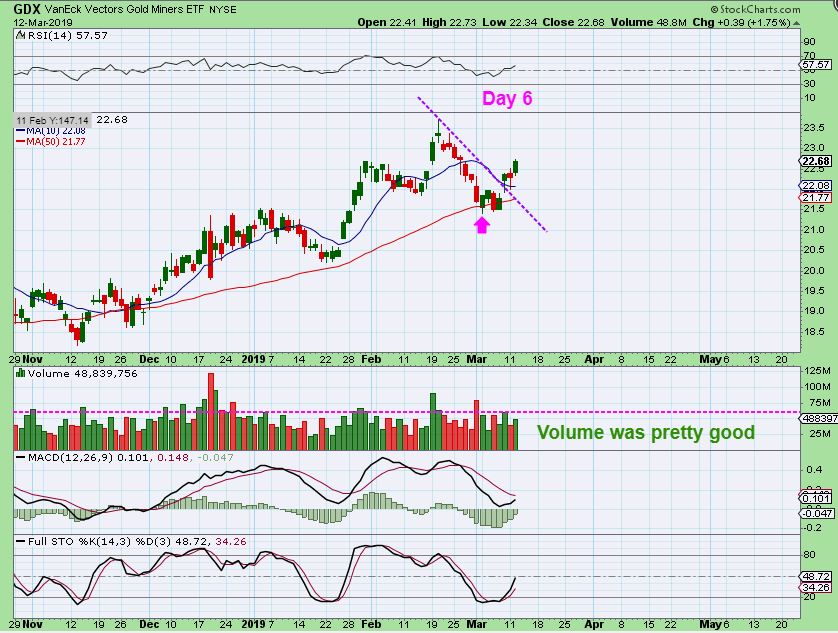The height and width of the screenshot is (633, 838).
Task: Click the 12-Mar-2019 date label
Action: point(43,22)
